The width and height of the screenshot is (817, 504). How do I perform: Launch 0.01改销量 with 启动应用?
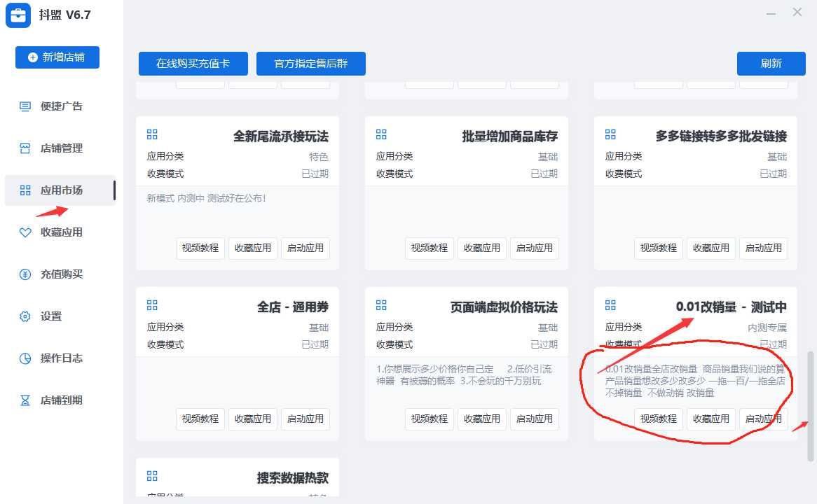(x=763, y=419)
